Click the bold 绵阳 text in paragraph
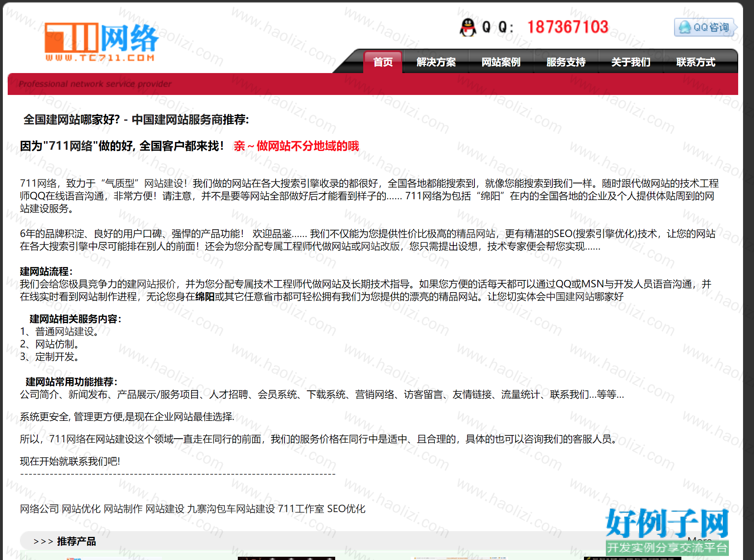Image resolution: width=754 pixels, height=560 pixels. click(205, 297)
